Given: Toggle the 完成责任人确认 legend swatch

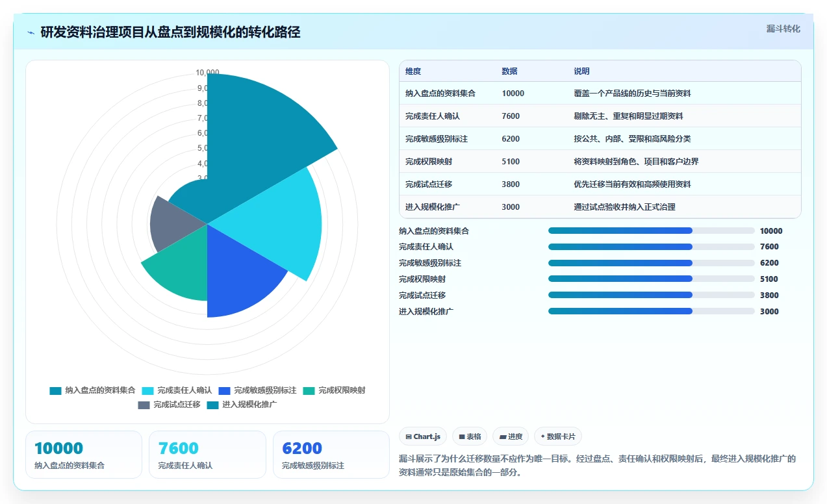Looking at the screenshot, I should tap(147, 390).
